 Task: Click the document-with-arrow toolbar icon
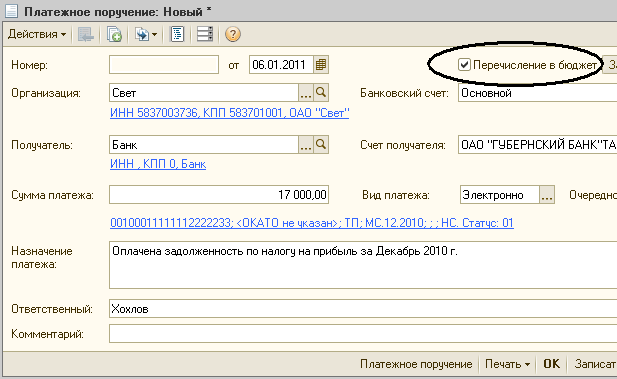(x=142, y=34)
